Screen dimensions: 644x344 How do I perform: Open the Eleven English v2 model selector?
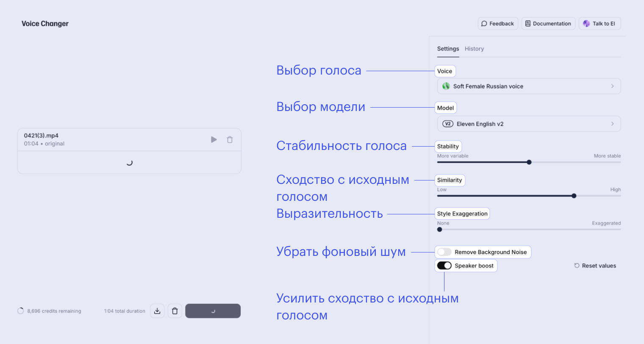point(529,123)
